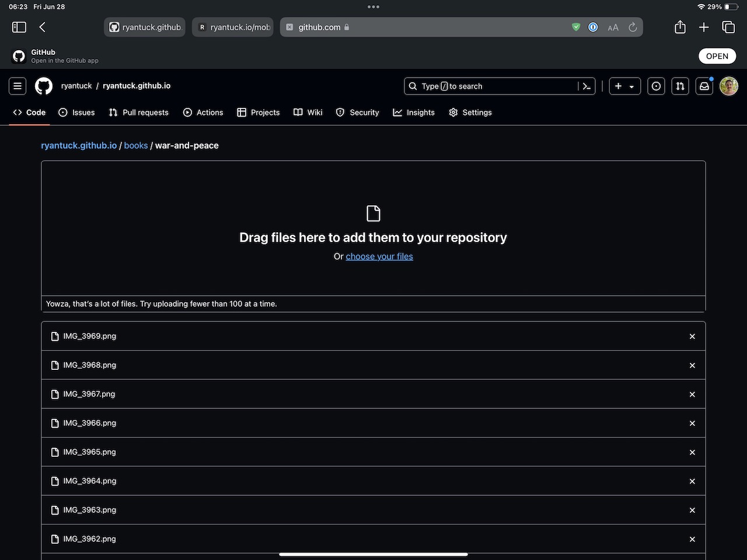Open the Safari AA page settings menu
Image resolution: width=747 pixels, height=560 pixels.
(613, 27)
